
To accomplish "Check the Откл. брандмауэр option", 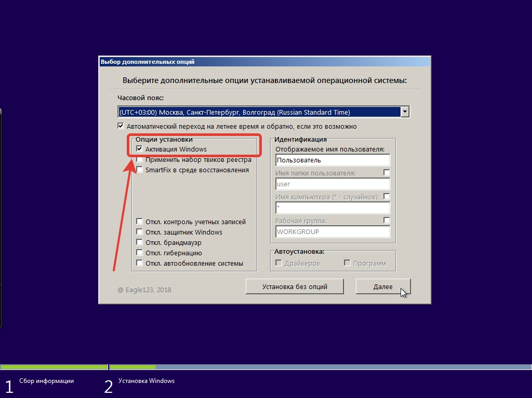I will (x=139, y=242).
